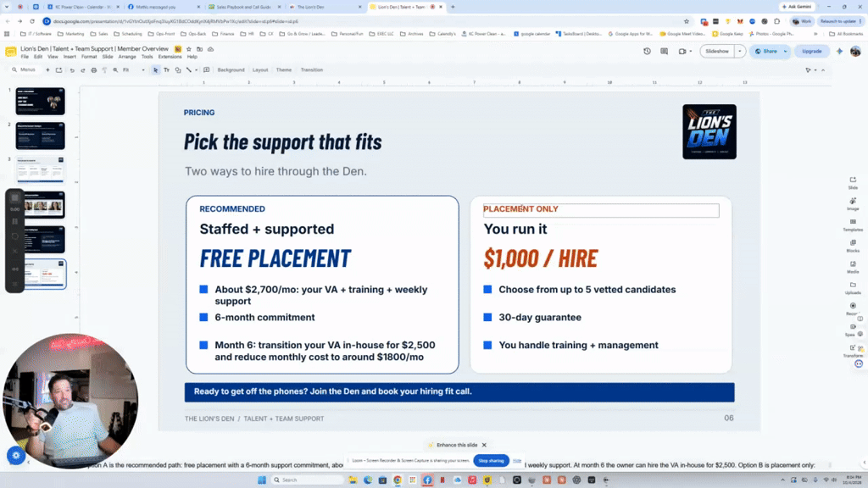Click the Background toolbar button
This screenshot has width=868, height=488.
(x=231, y=70)
